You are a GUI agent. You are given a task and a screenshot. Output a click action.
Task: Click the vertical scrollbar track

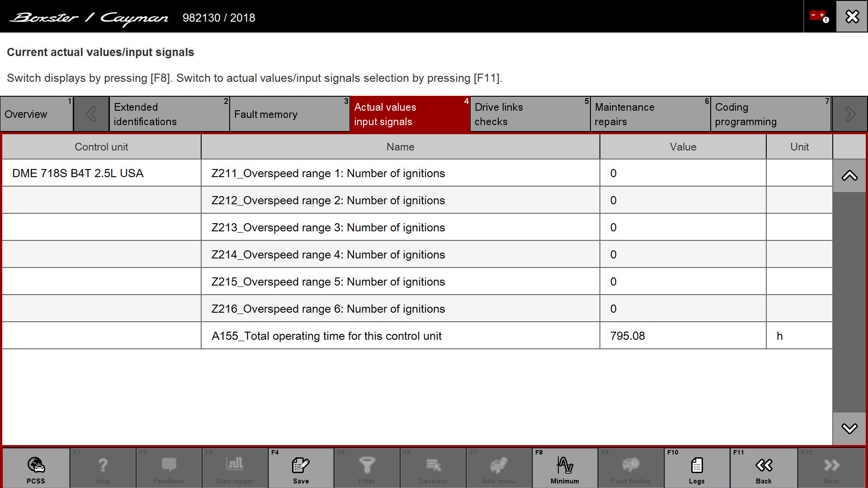click(849, 302)
